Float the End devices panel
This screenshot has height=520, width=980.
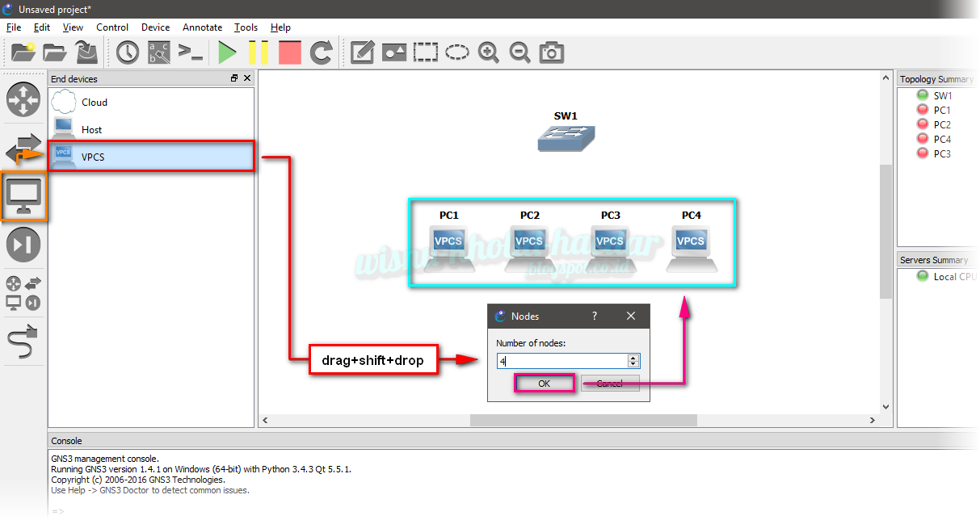[x=234, y=78]
